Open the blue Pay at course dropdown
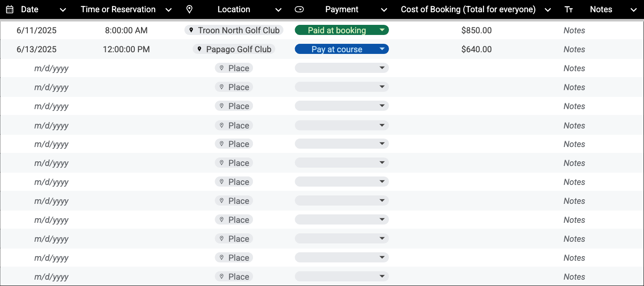Viewport: 644px width, 286px height. (x=342, y=49)
